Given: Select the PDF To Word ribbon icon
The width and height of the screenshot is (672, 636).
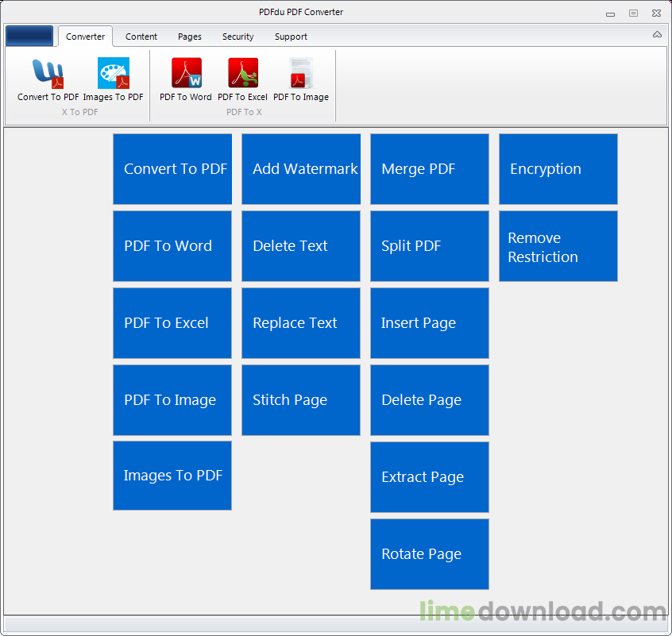Looking at the screenshot, I should coord(185,79).
